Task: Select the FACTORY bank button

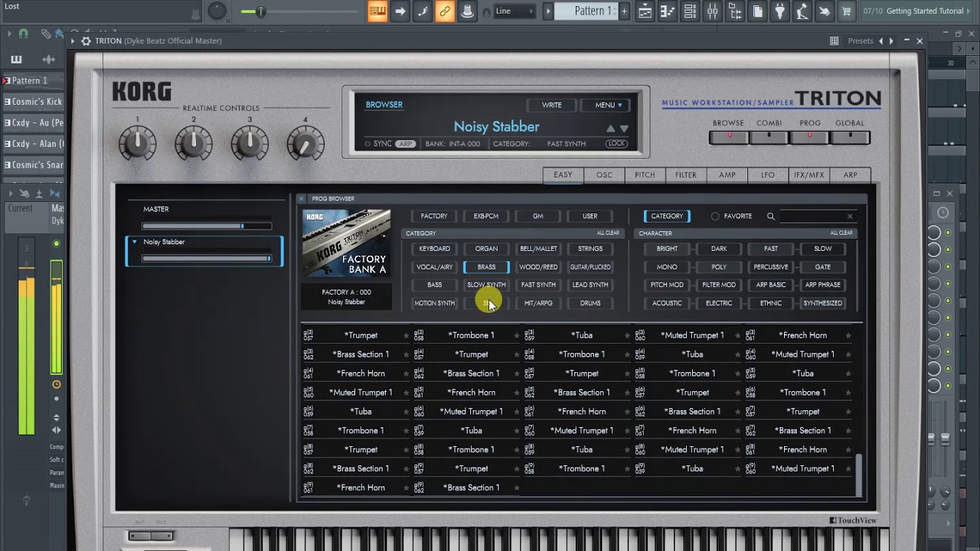Action: click(434, 217)
